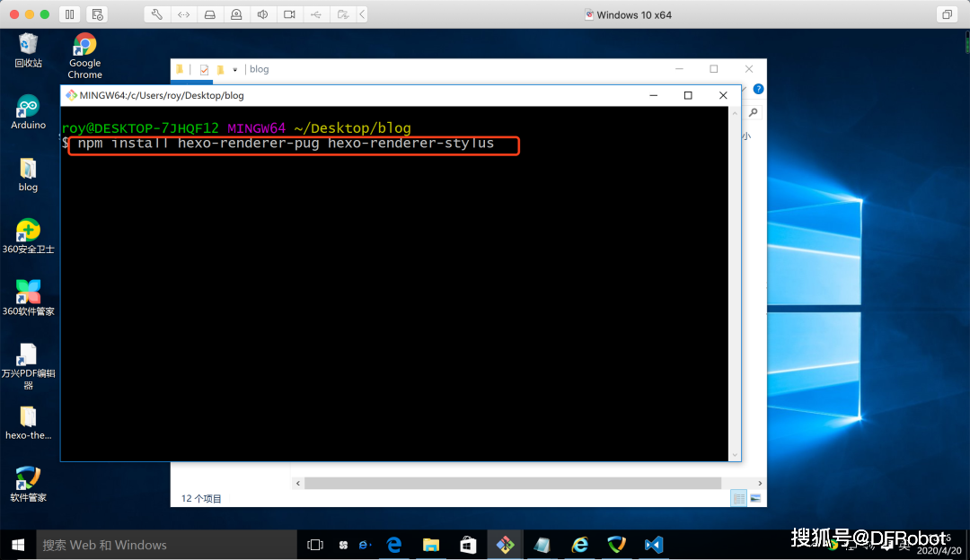Image resolution: width=970 pixels, height=560 pixels.
Task: Launch 软件管家 desktop shortcut
Action: (x=28, y=484)
